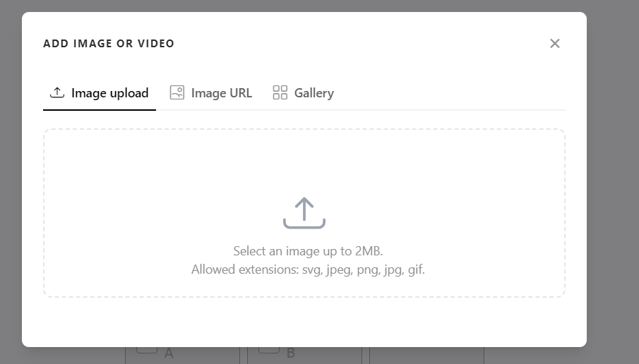Close the Add Image or Video dialog
The height and width of the screenshot is (364, 639).
[555, 44]
